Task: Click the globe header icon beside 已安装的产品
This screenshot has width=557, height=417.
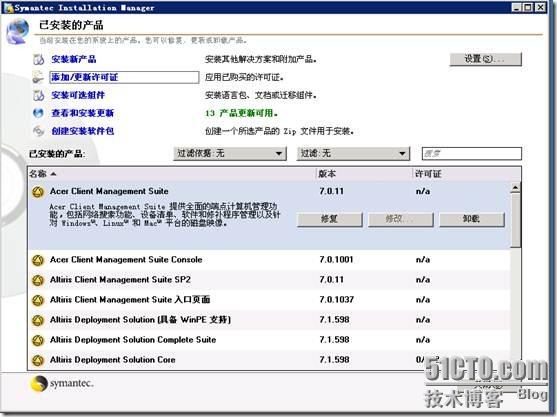Action: tap(17, 31)
